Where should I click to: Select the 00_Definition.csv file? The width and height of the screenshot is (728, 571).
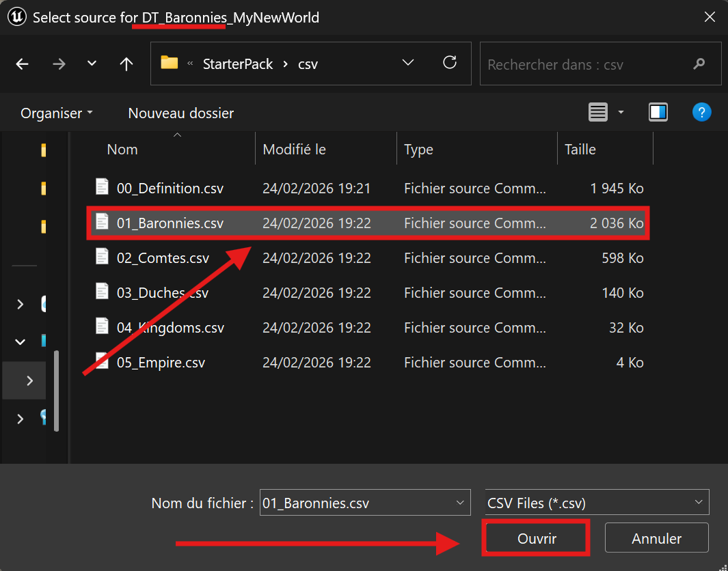[369, 189]
